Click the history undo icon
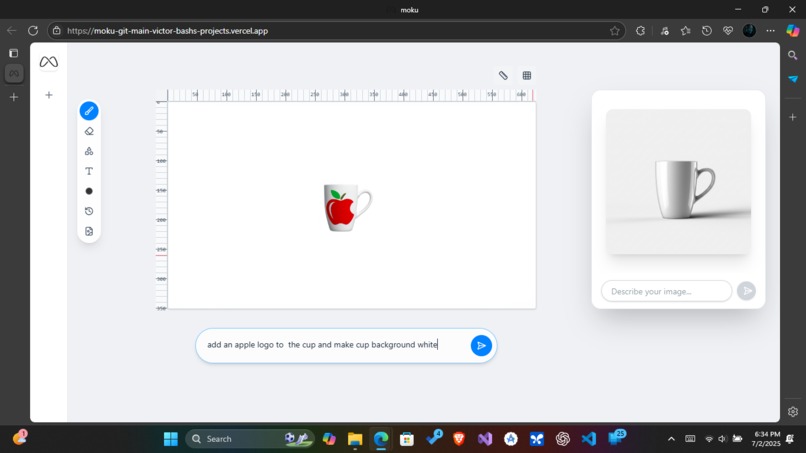The width and height of the screenshot is (806, 453). coord(89,211)
